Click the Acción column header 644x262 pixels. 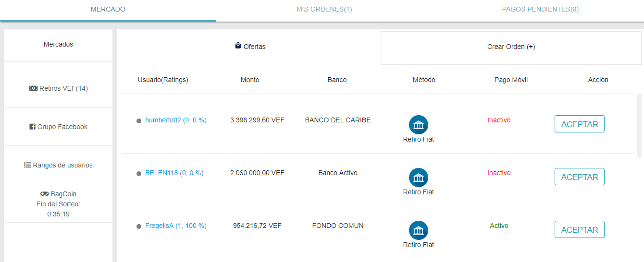click(x=598, y=80)
